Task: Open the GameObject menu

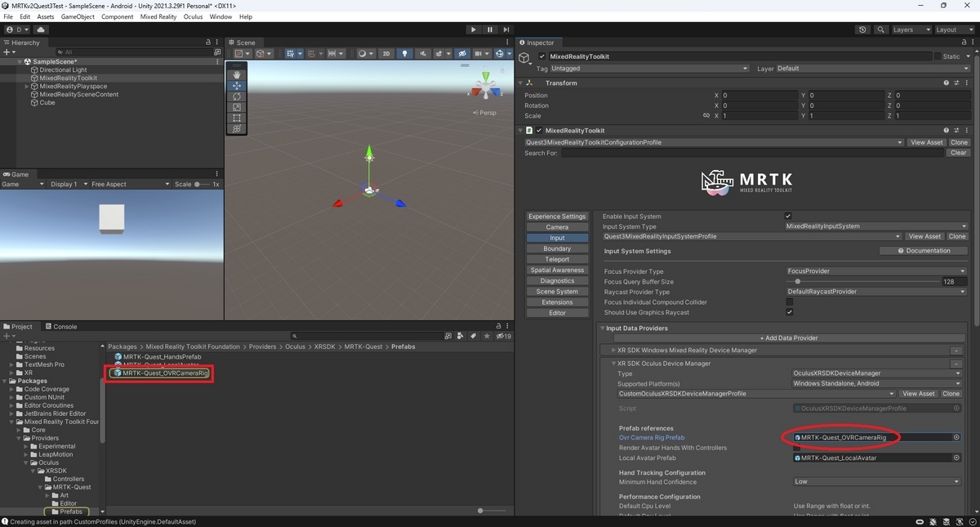Action: pos(78,16)
